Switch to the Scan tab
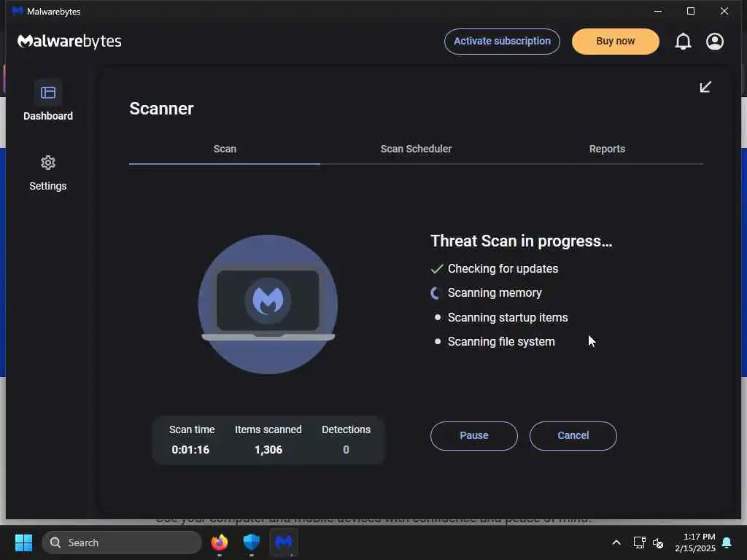 [x=225, y=149]
